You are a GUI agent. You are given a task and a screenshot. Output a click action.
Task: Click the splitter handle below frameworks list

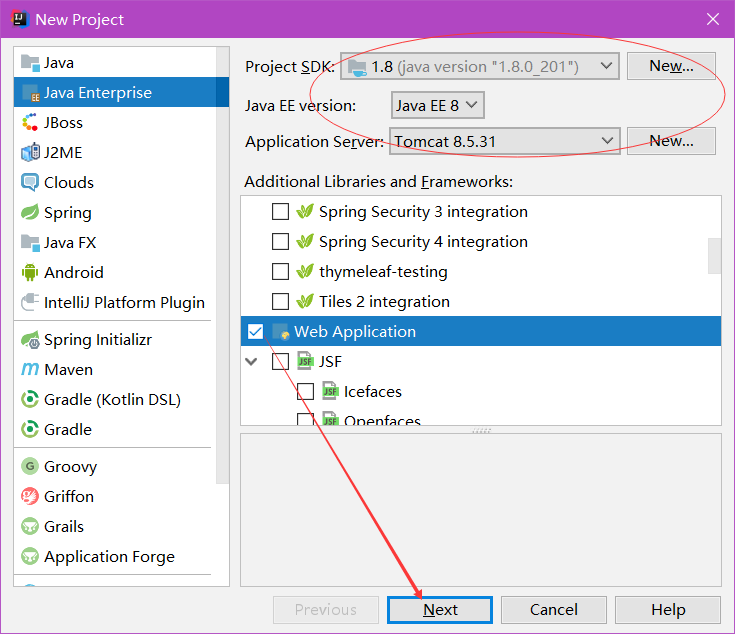point(481,430)
